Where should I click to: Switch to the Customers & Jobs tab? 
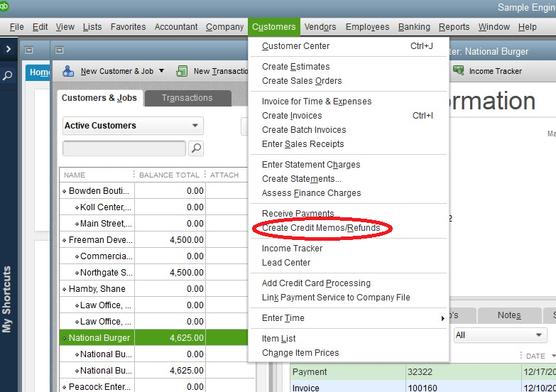coord(99,98)
